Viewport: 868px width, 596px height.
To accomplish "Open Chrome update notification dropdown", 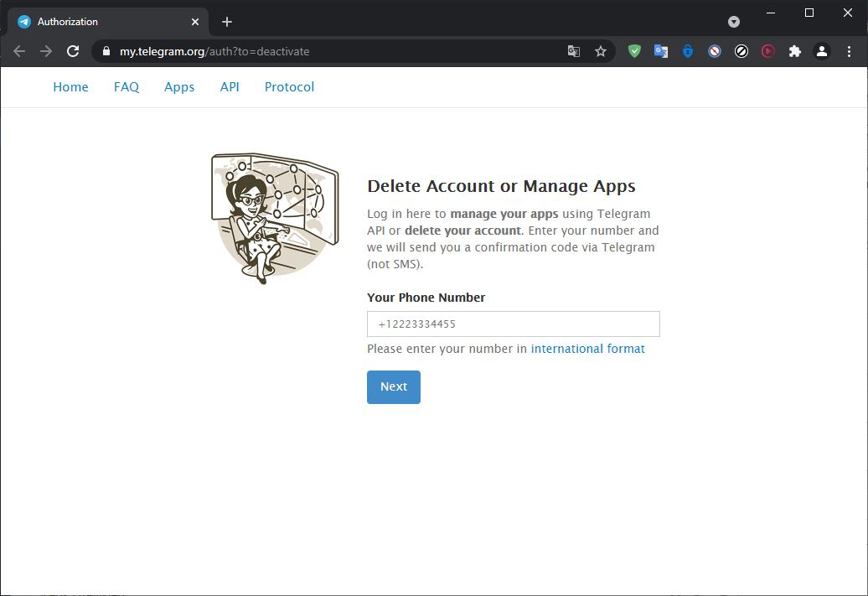I will pos(733,21).
